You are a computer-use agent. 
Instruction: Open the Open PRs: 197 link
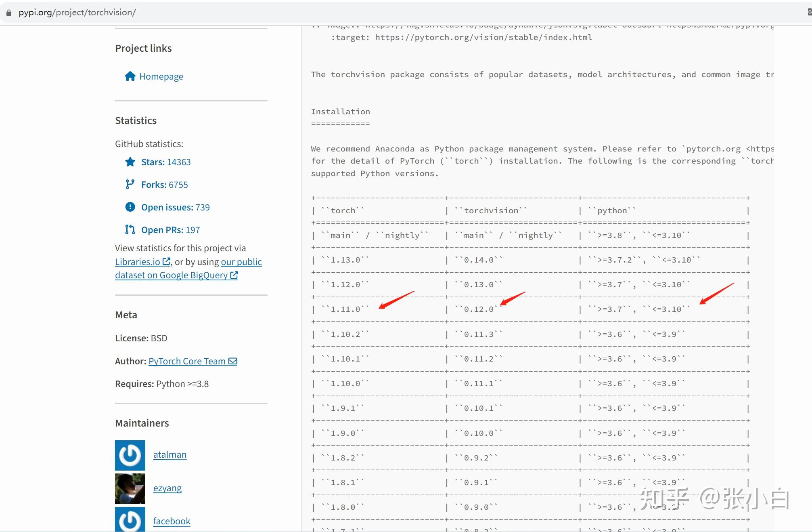(x=170, y=230)
